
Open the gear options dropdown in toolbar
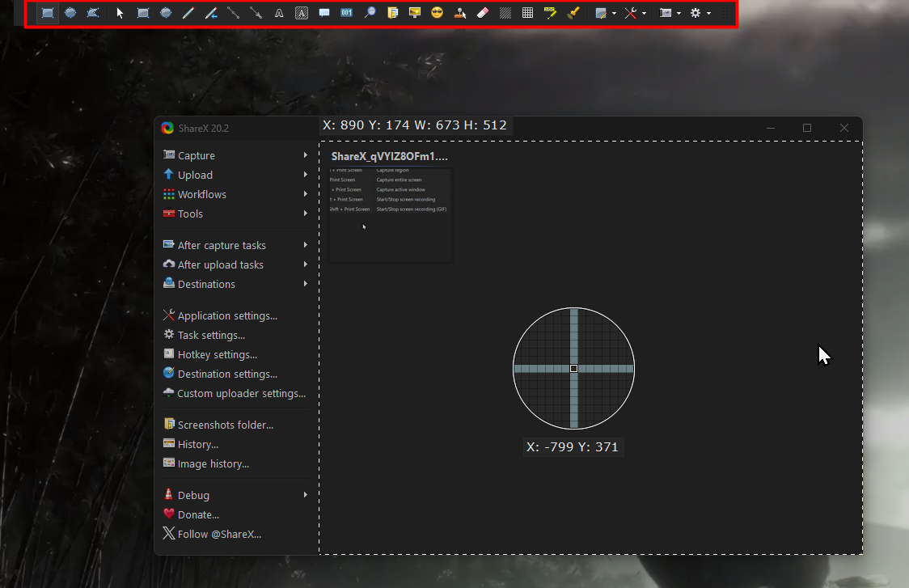tap(700, 13)
